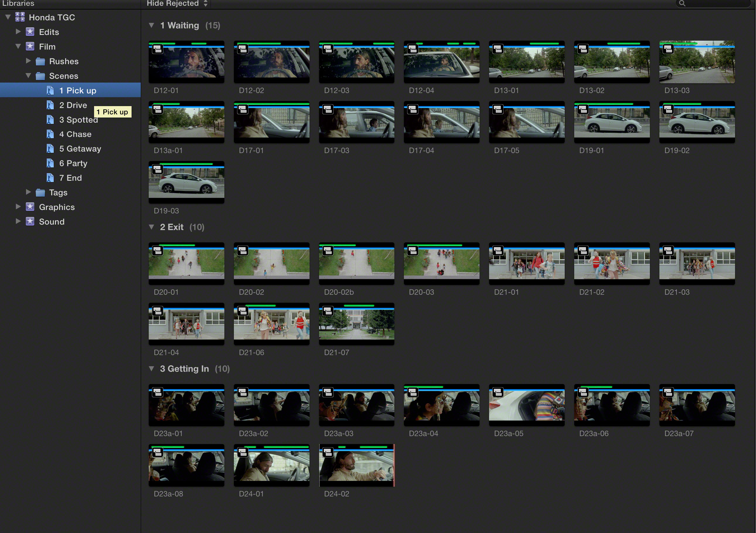Viewport: 756px width, 533px height.
Task: Select the D17-01 clip thumbnail
Action: pyautogui.click(x=272, y=122)
